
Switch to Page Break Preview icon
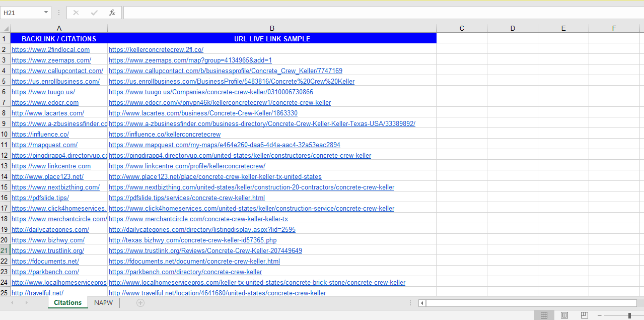584,315
